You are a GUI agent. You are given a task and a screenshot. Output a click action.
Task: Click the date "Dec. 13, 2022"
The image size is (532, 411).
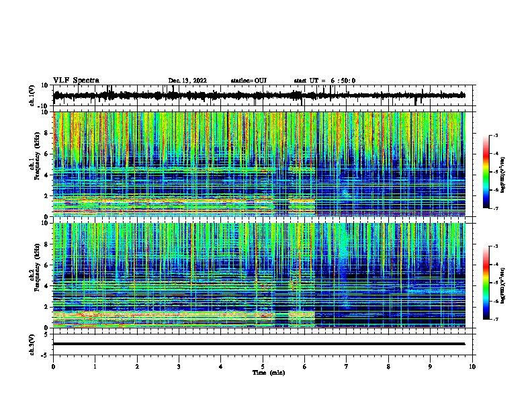click(x=187, y=81)
